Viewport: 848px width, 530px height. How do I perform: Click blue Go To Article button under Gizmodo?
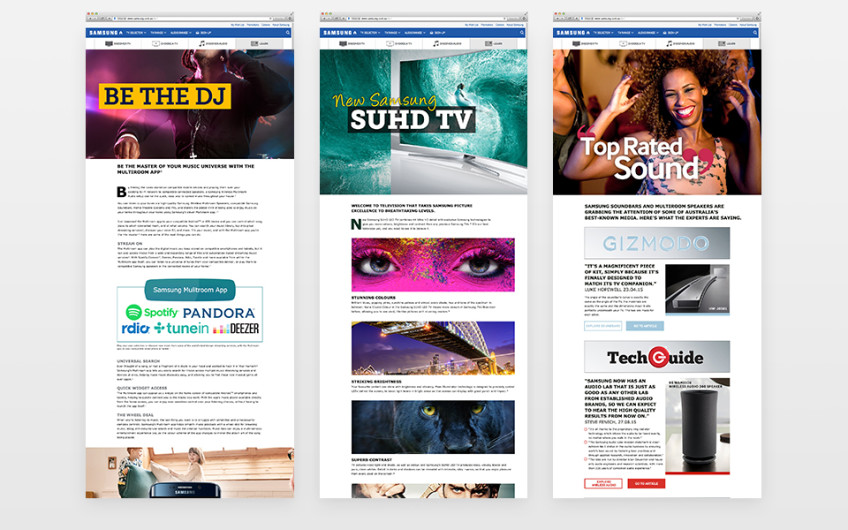[x=642, y=326]
